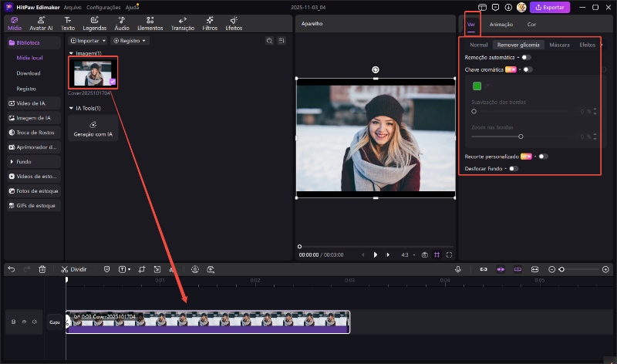The image size is (617, 364).
Task: Open the Arquivo menu
Action: [x=72, y=7]
